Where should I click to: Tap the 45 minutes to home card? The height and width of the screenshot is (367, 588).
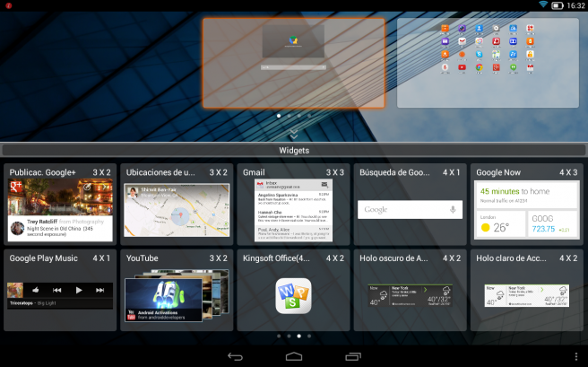pyautogui.click(x=526, y=195)
